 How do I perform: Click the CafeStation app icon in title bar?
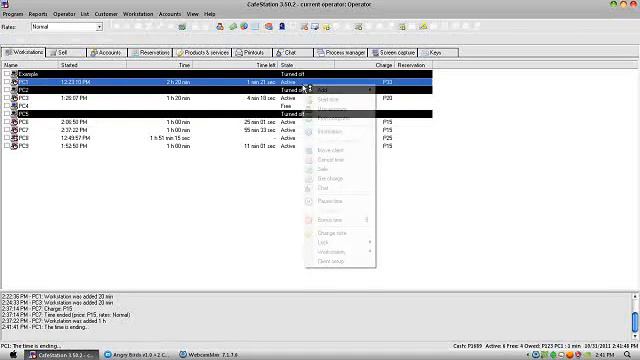click(5, 4)
